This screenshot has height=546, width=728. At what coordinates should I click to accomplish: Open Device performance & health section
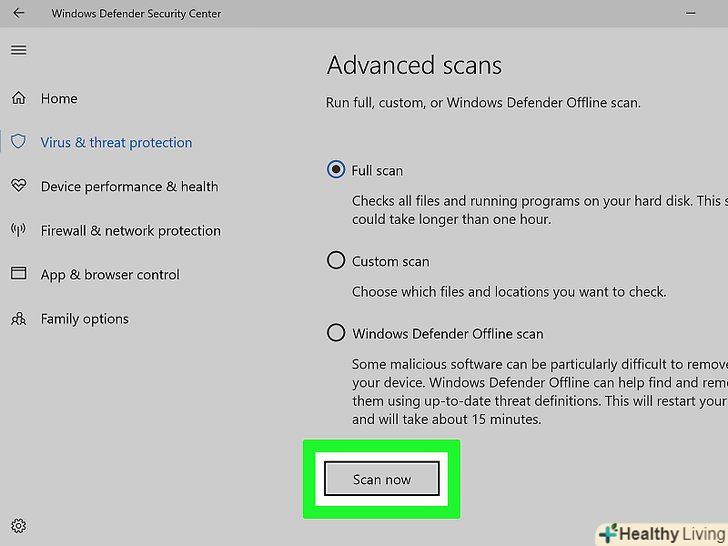[x=130, y=187]
